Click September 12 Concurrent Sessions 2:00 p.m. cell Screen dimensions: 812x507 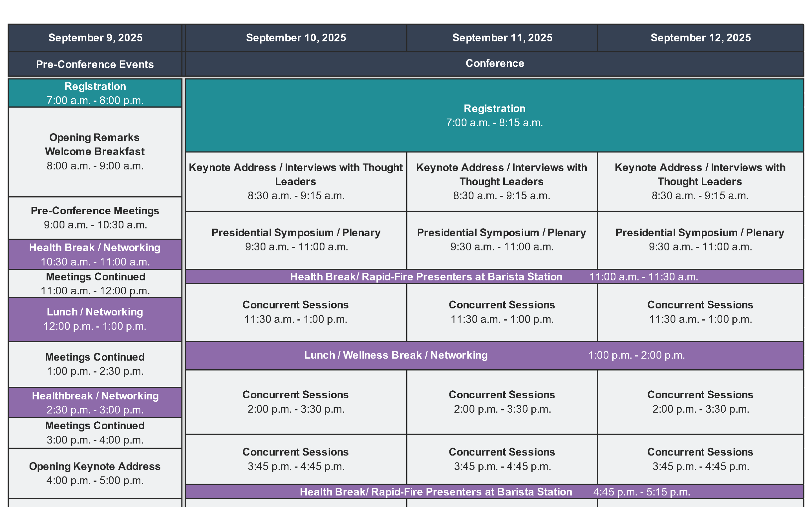700,402
